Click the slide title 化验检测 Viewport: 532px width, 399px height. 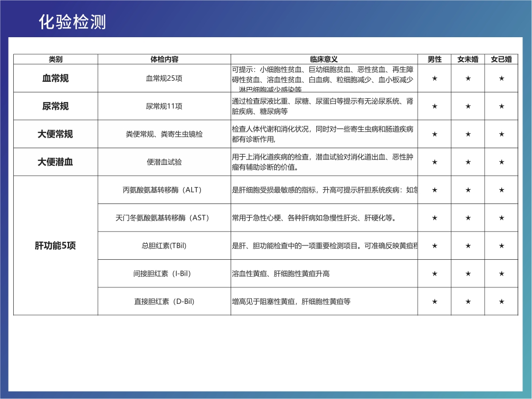point(72,22)
